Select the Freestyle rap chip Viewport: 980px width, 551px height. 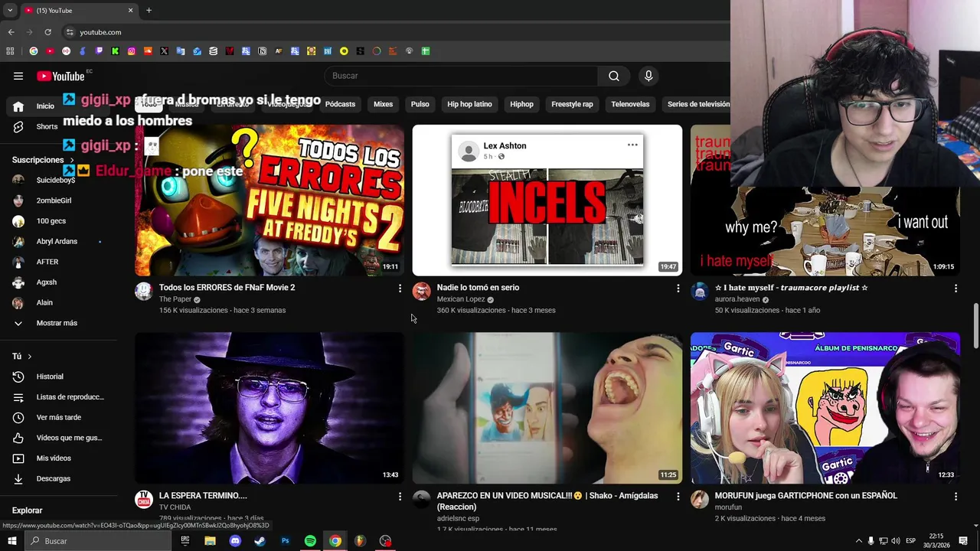(572, 104)
